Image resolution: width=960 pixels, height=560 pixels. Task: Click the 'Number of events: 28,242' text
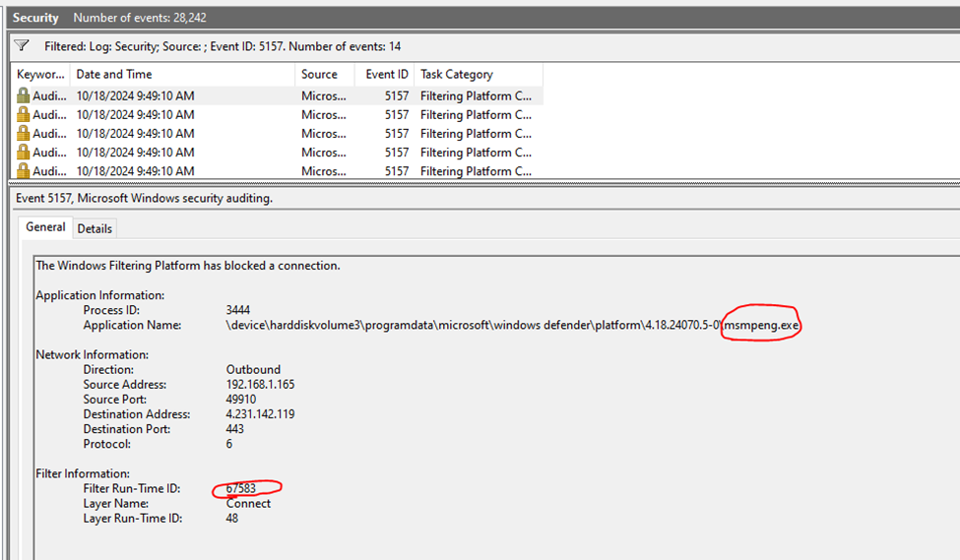coord(140,18)
